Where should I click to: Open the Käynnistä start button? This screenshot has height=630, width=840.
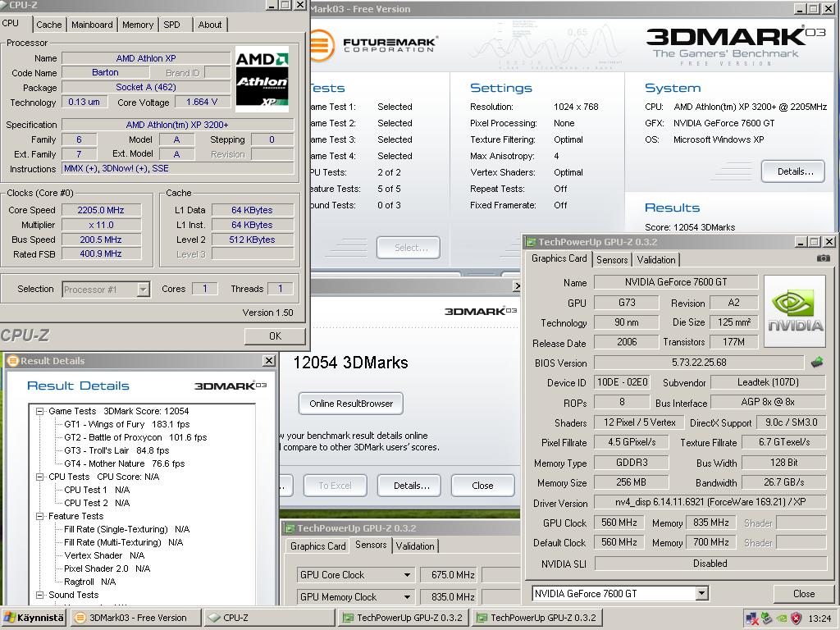tap(33, 618)
